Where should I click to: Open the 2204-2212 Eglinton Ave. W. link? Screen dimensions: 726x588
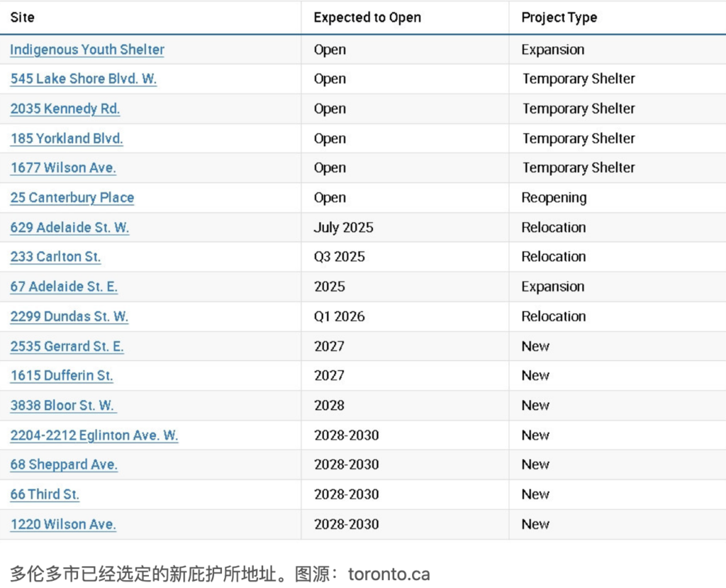[x=94, y=436]
